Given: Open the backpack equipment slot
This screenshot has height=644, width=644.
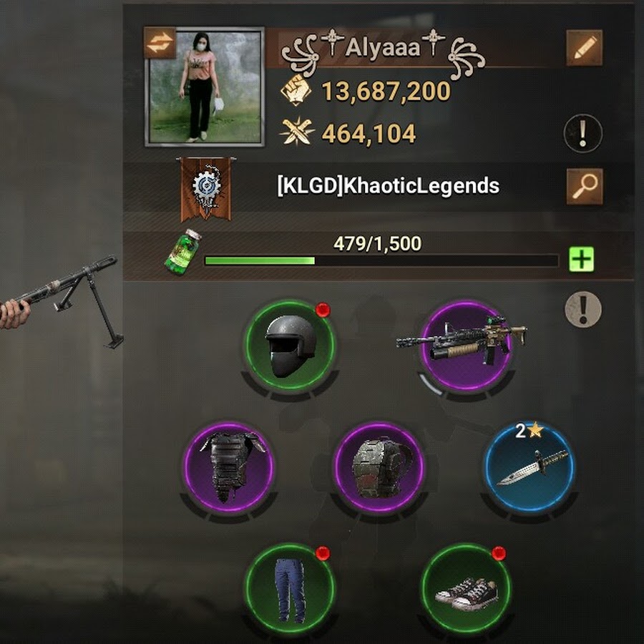Looking at the screenshot, I should point(379,467).
